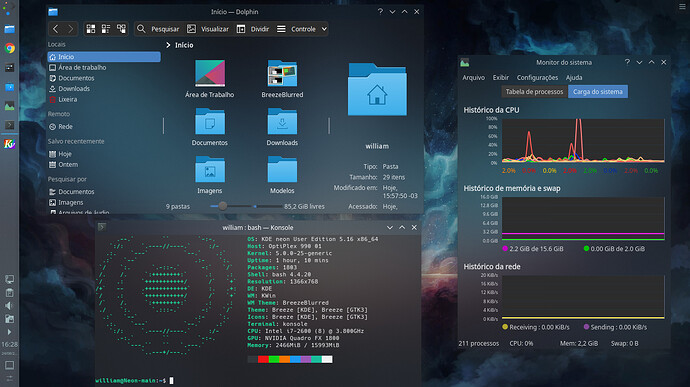Open Ajuda menu in system monitor
690x387 pixels.
(x=574, y=77)
